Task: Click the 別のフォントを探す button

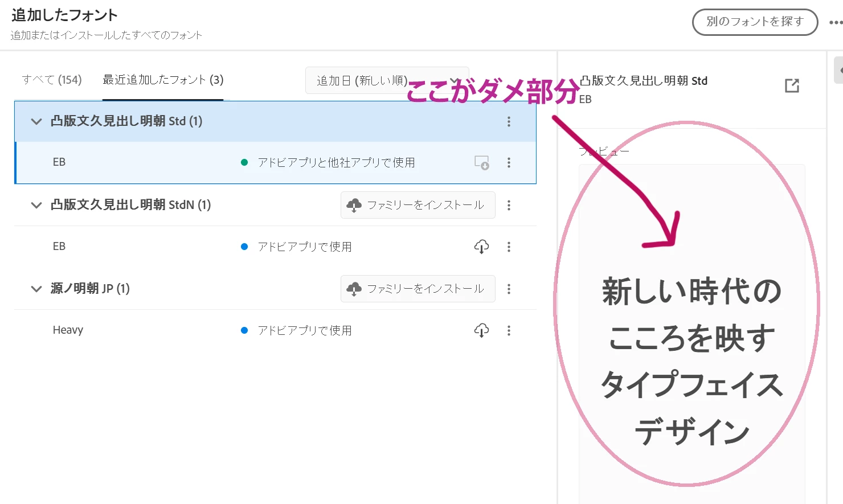Action: 755,22
